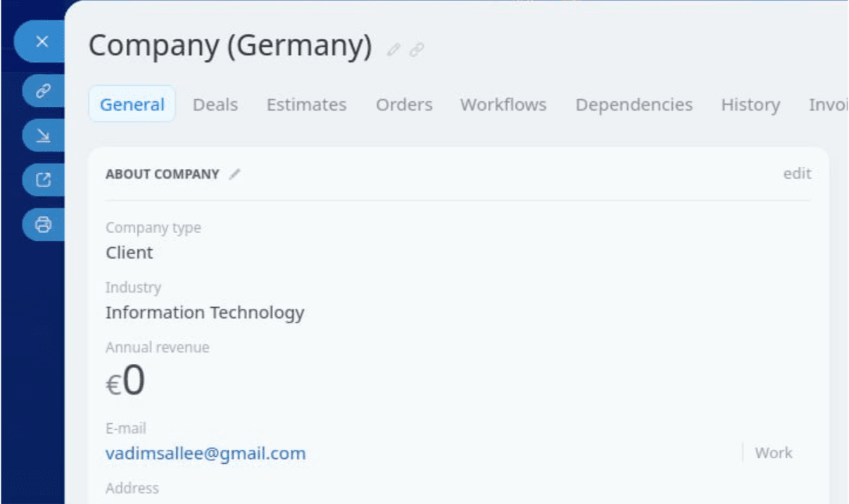Switch to the History tab
The height and width of the screenshot is (504, 849).
click(750, 104)
